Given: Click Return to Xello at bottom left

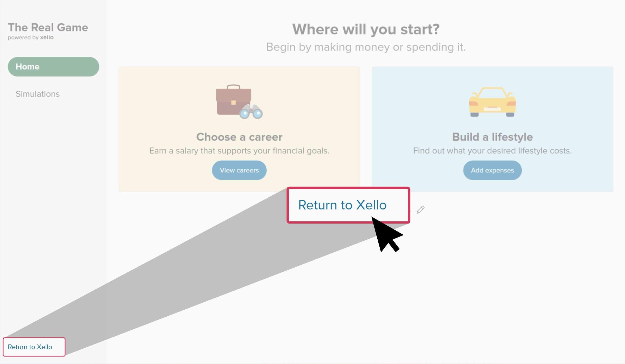Looking at the screenshot, I should tap(30, 347).
